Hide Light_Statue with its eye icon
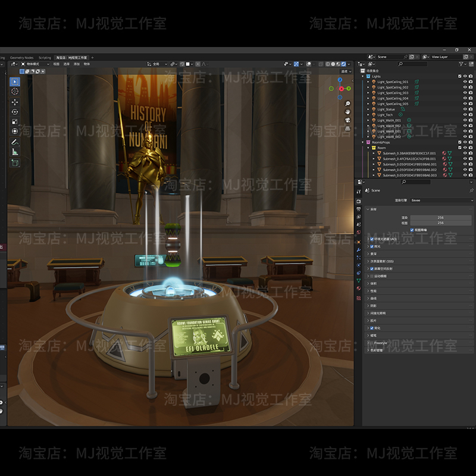The width and height of the screenshot is (476, 476). pyautogui.click(x=465, y=109)
